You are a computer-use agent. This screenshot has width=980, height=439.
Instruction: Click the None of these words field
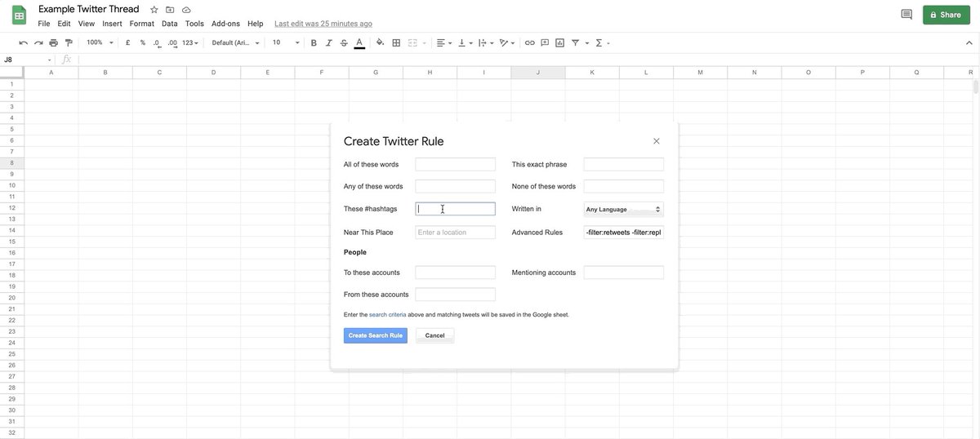tap(624, 186)
